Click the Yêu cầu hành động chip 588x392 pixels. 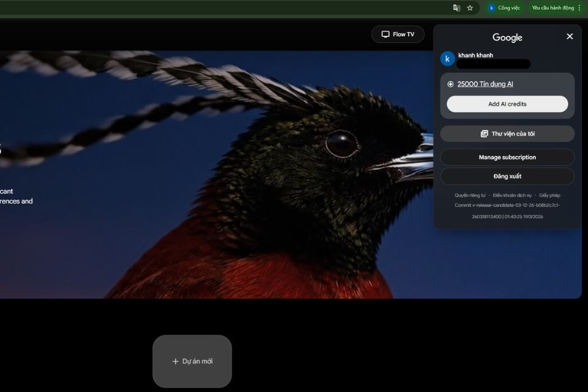tap(552, 8)
